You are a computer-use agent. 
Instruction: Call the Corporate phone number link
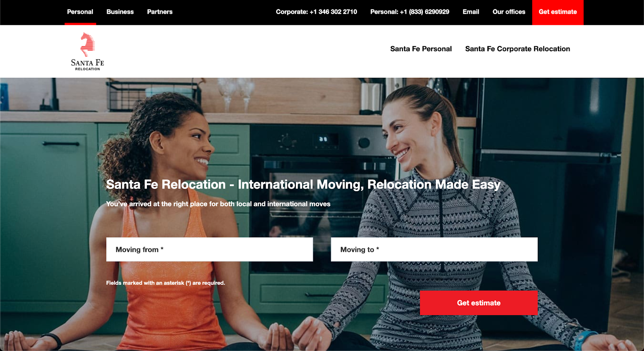point(316,12)
